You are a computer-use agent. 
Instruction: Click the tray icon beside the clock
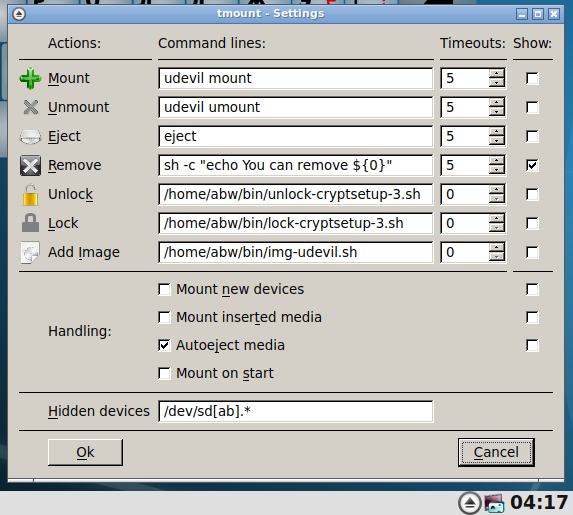pos(494,503)
